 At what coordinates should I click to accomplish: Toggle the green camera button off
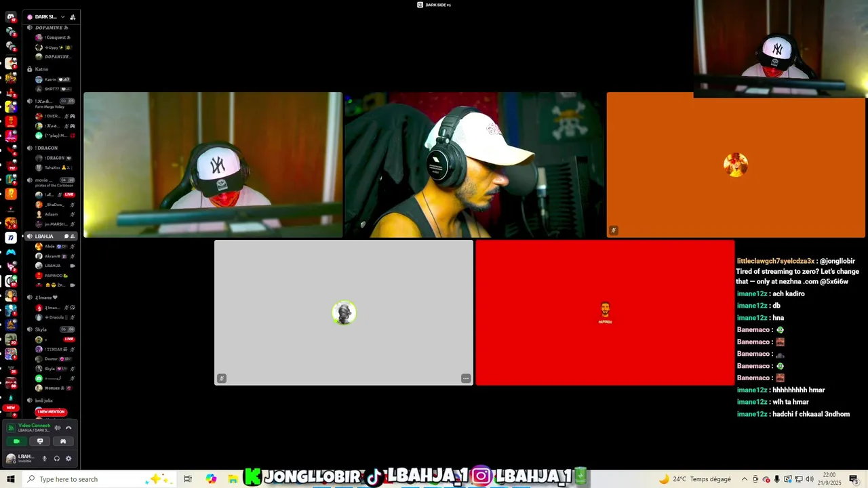coord(16,441)
